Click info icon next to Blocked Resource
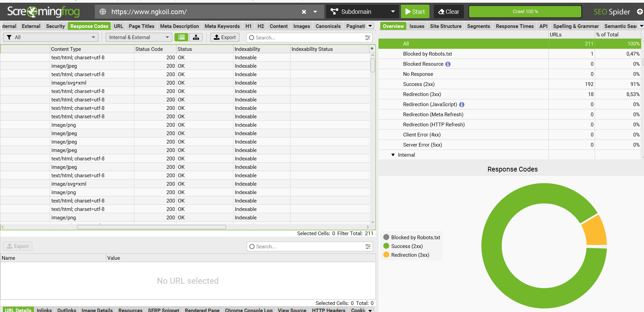The image size is (644, 312). point(448,64)
